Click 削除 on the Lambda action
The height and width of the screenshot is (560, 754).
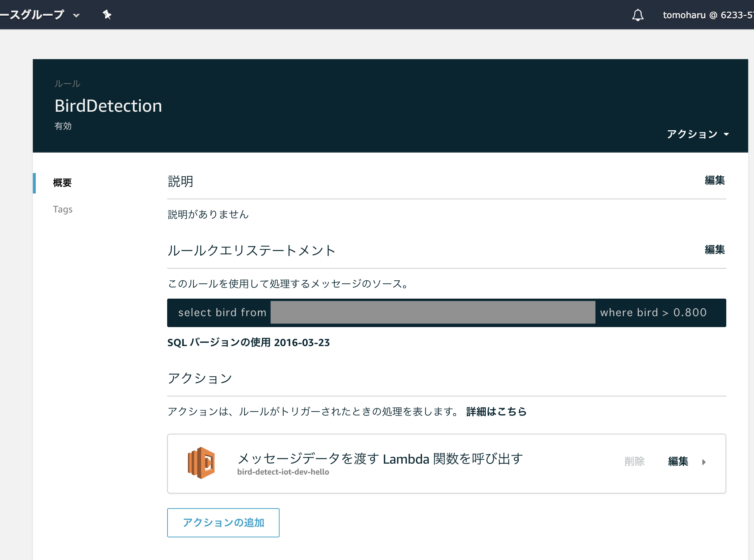tap(634, 462)
